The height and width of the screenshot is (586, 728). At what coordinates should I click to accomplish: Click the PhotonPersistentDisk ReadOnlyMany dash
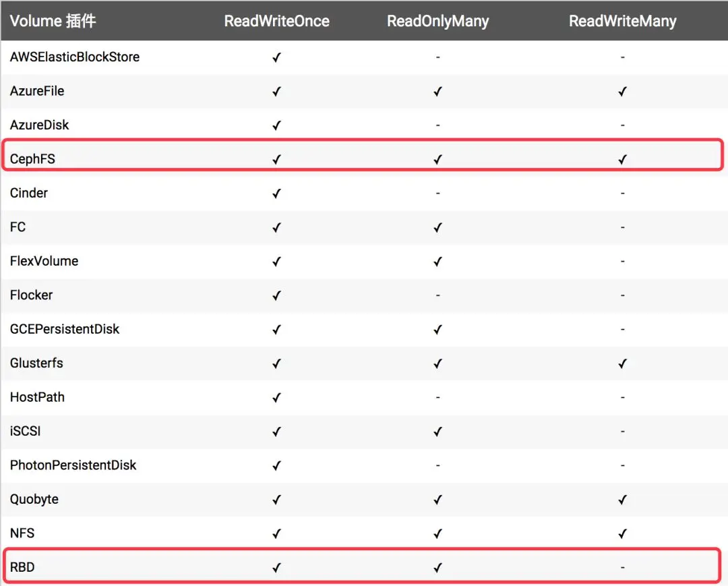click(438, 465)
